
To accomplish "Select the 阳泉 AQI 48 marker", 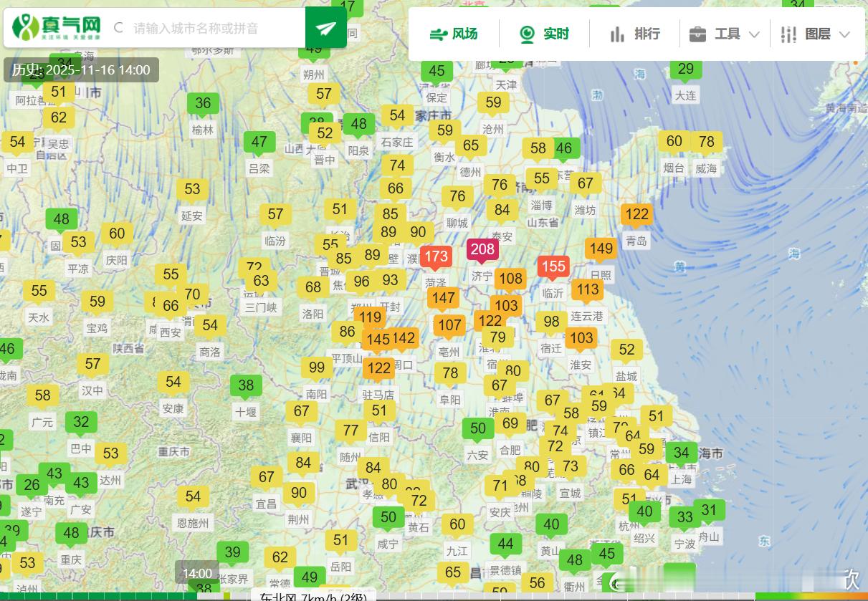I will coord(358,125).
